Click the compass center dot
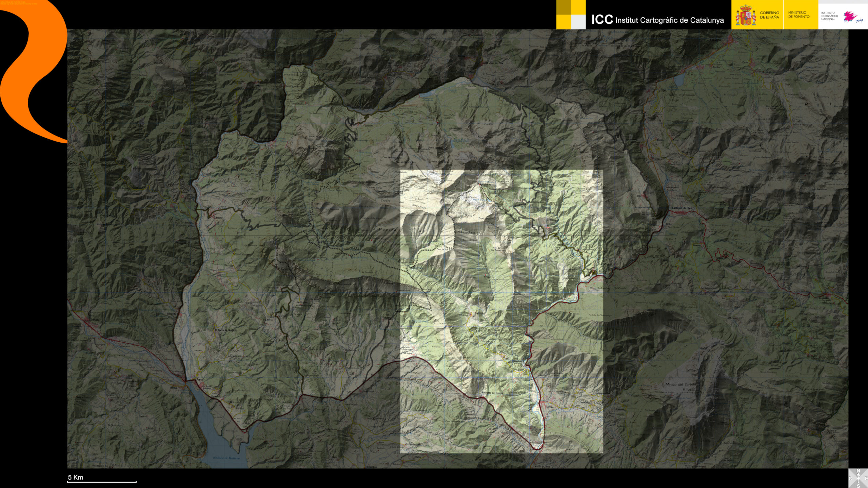Viewport: 868px width, 488px height. [859, 478]
